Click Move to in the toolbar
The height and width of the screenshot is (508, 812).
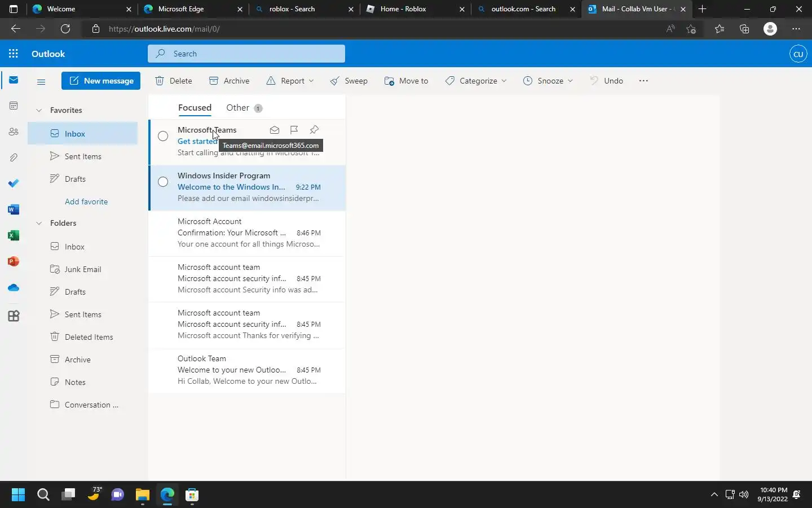(x=406, y=81)
